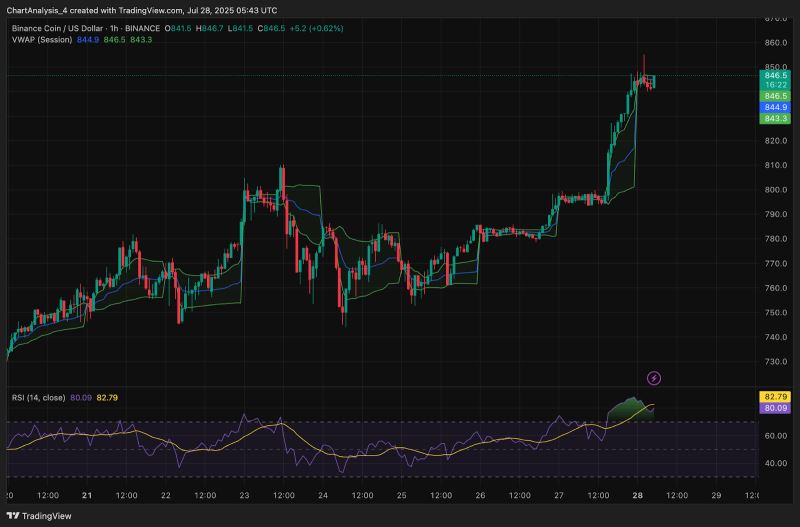Click the TradingView logo icon
The height and width of the screenshot is (527, 800).
(x=13, y=515)
